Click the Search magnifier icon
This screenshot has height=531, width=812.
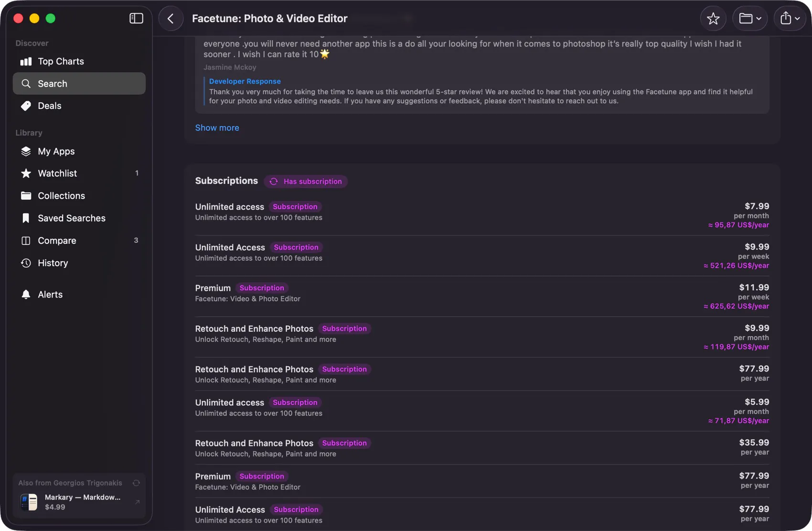coord(26,84)
